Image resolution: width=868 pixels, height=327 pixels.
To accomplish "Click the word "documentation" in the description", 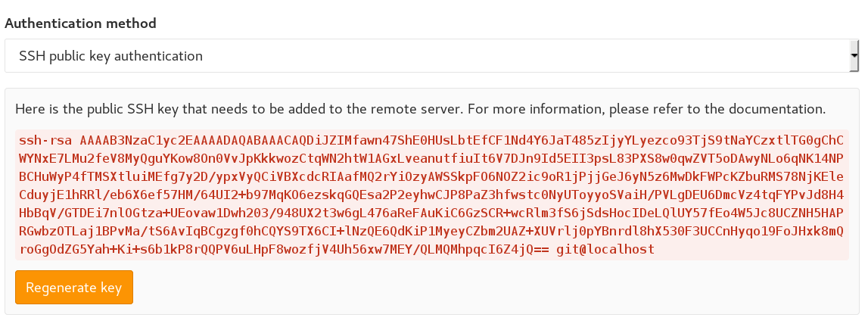I will [783, 109].
